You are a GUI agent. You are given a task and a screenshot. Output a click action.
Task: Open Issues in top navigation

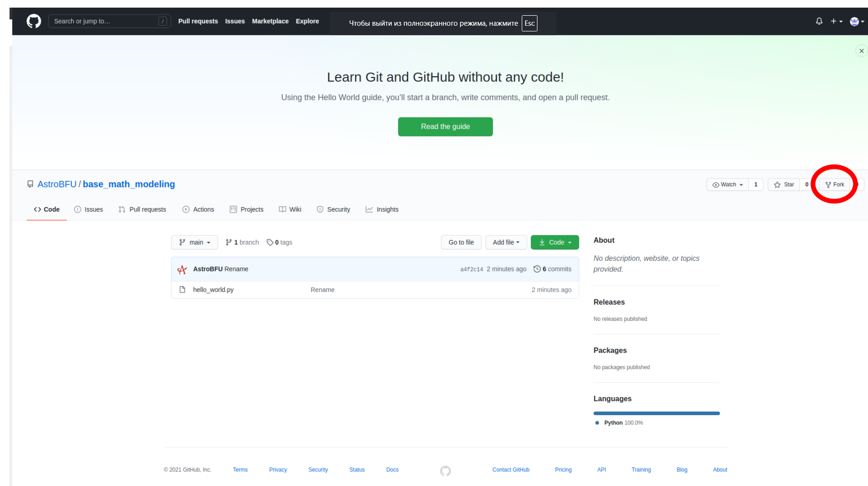[x=235, y=21]
